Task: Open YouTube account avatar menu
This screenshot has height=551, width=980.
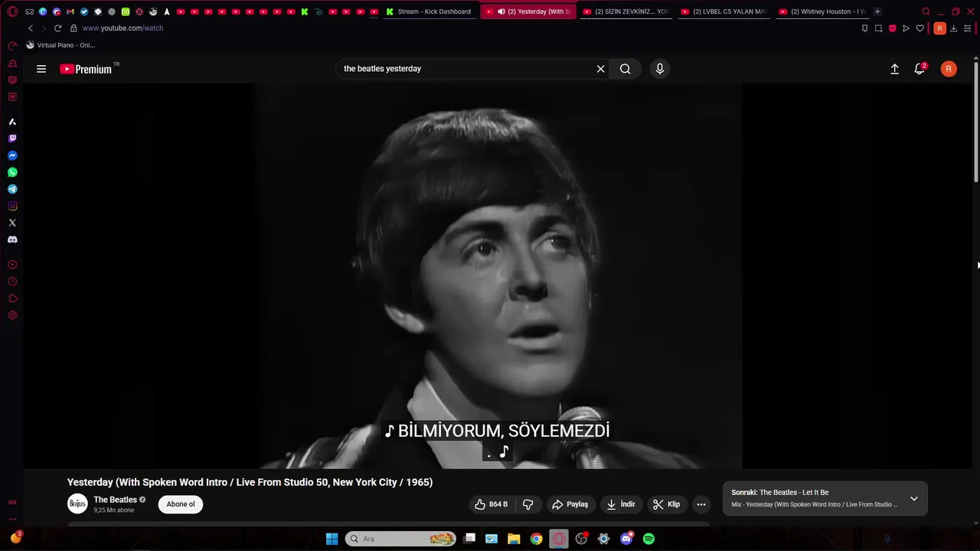Action: (x=949, y=69)
